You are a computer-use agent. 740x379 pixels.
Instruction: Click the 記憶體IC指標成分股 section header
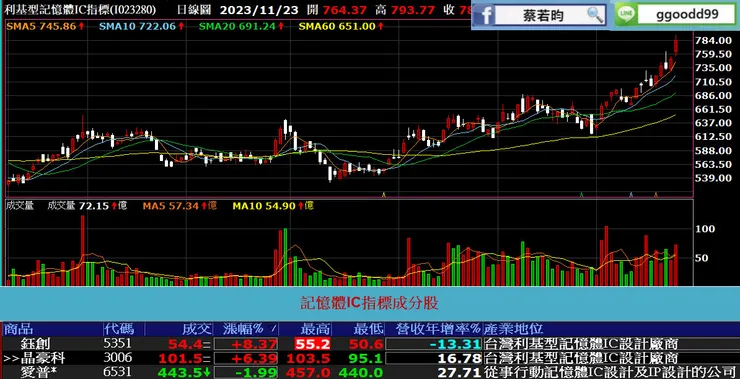tap(370, 303)
